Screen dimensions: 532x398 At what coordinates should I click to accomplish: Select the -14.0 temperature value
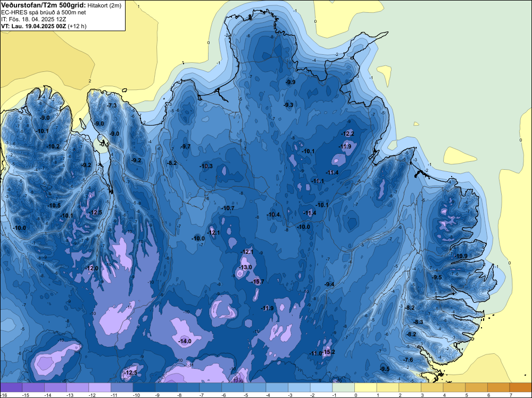click(185, 342)
